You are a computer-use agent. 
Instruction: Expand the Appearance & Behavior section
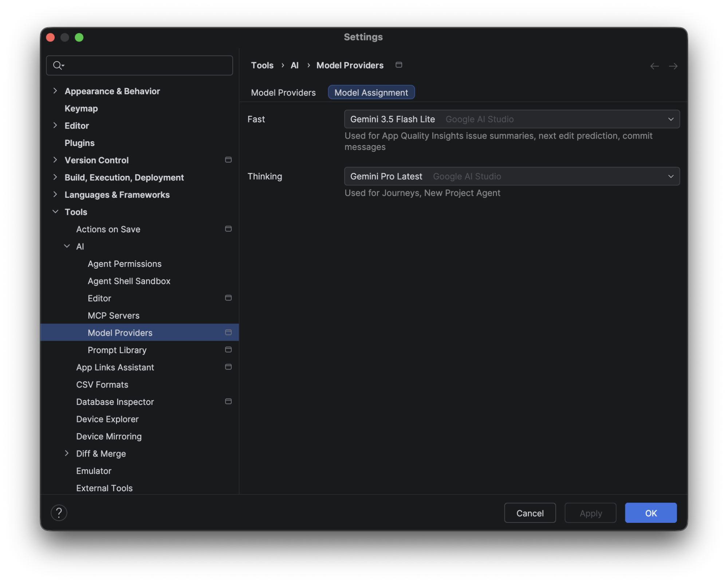pyautogui.click(x=55, y=91)
